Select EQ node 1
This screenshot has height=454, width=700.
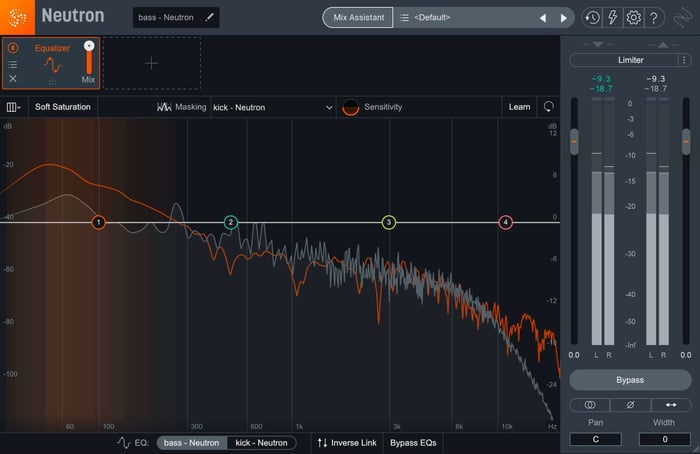point(99,222)
